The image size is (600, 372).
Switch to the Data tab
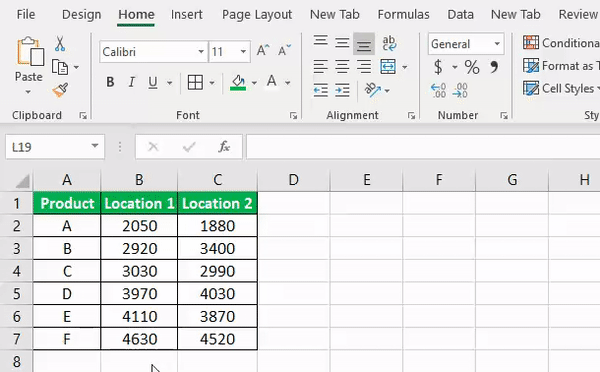460,15
